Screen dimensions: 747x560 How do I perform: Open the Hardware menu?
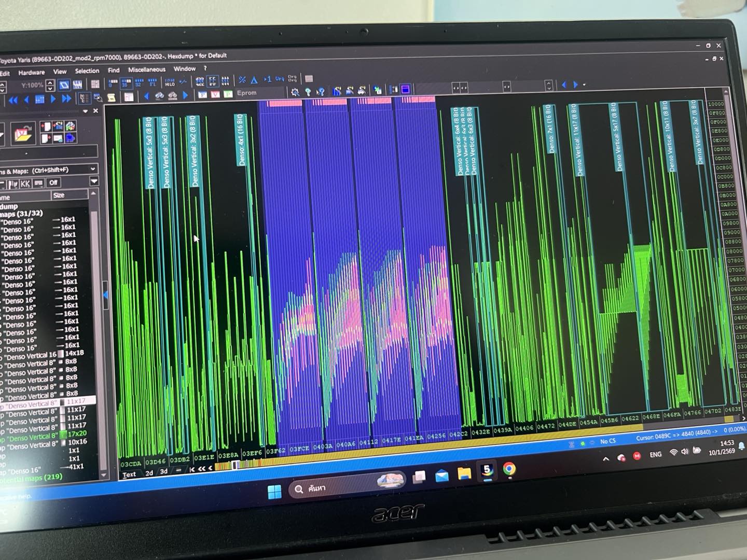(31, 73)
